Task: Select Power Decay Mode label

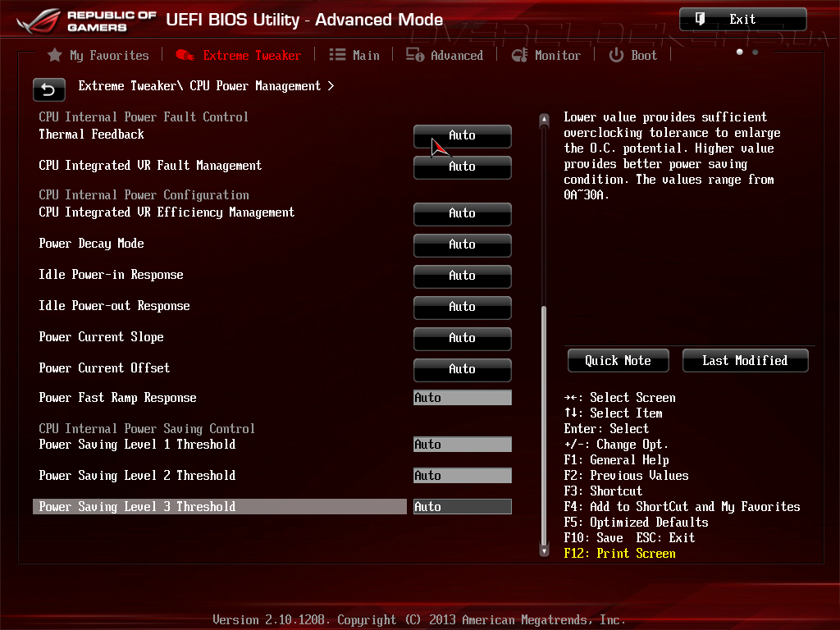Action: (x=92, y=243)
